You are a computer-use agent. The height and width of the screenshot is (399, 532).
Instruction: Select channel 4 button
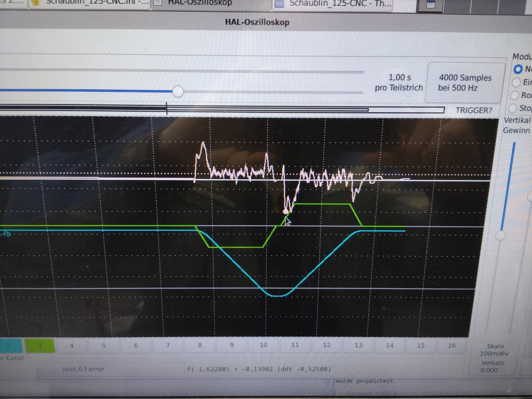click(x=71, y=346)
